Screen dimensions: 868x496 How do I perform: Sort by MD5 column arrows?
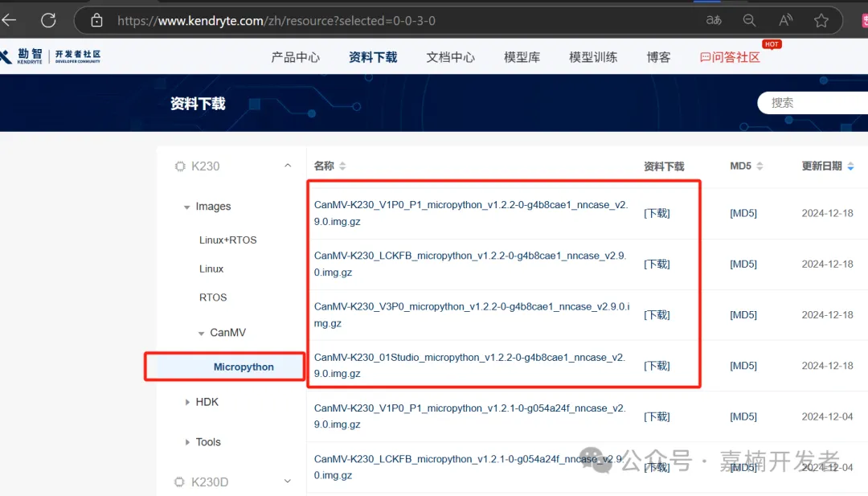pos(759,166)
